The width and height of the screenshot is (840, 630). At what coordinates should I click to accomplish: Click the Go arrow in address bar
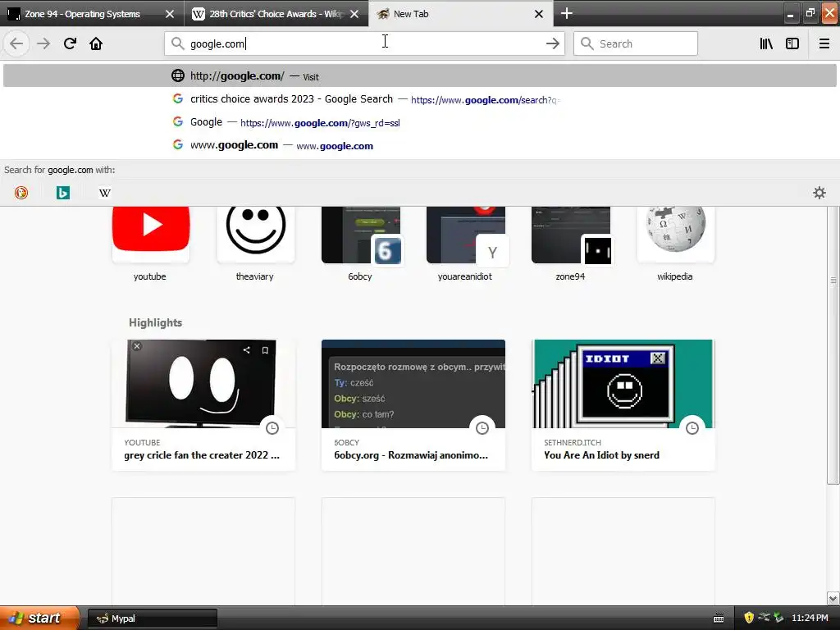(552, 44)
